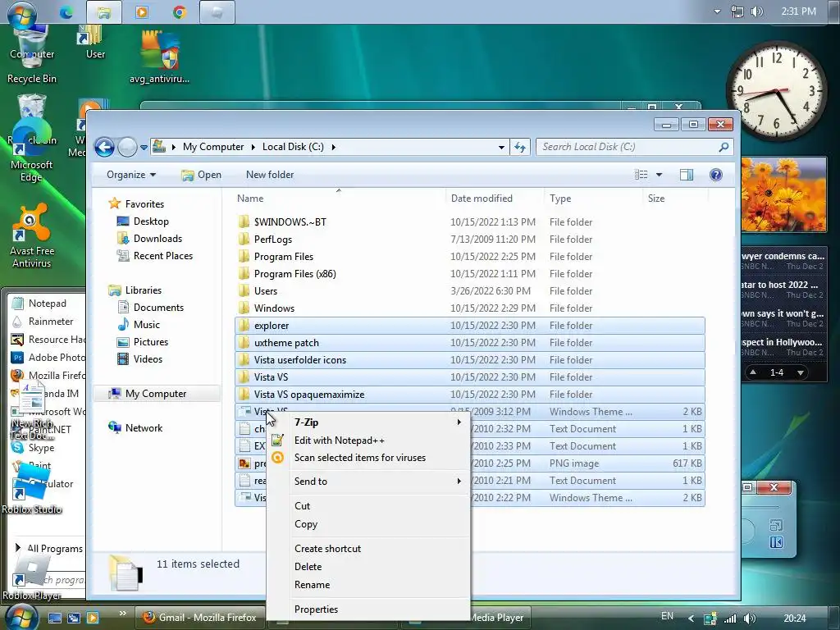840x630 pixels.
Task: Open Desktop in navigation pane
Action: point(143,221)
